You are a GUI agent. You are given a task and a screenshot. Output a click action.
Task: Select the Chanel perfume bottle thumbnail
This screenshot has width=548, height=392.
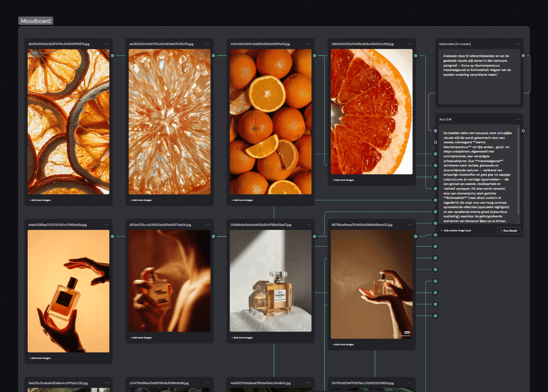click(x=271, y=281)
